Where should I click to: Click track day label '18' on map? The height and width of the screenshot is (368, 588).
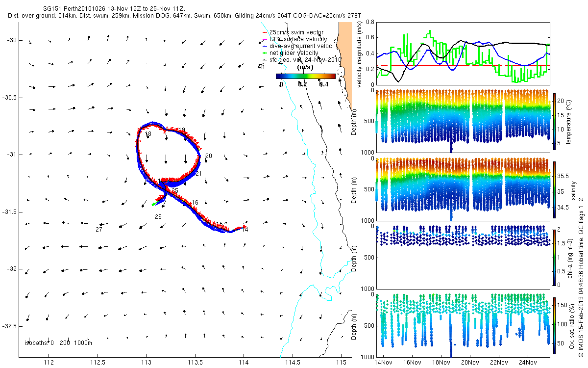[x=147, y=134]
